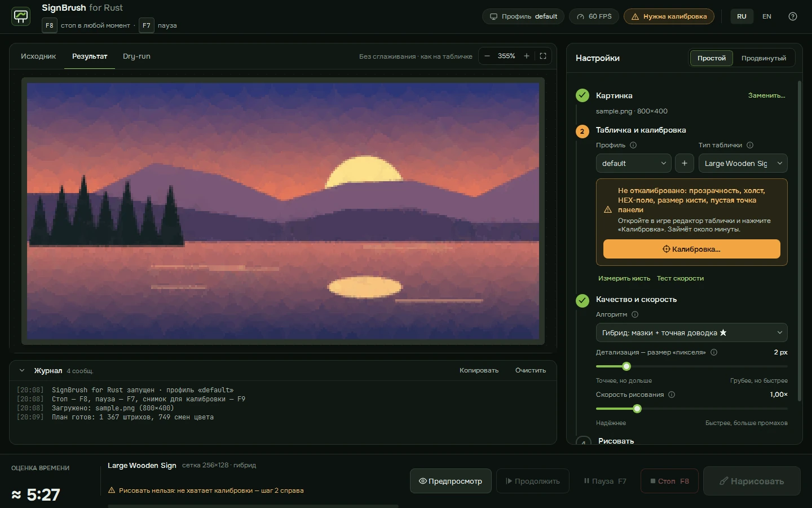Screen dimensions: 812x508
Task: Click Измерить кисть link
Action: (x=624, y=278)
